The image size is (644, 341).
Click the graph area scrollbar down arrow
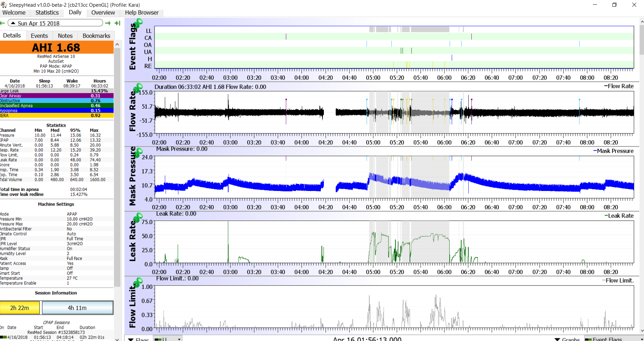coord(641,331)
